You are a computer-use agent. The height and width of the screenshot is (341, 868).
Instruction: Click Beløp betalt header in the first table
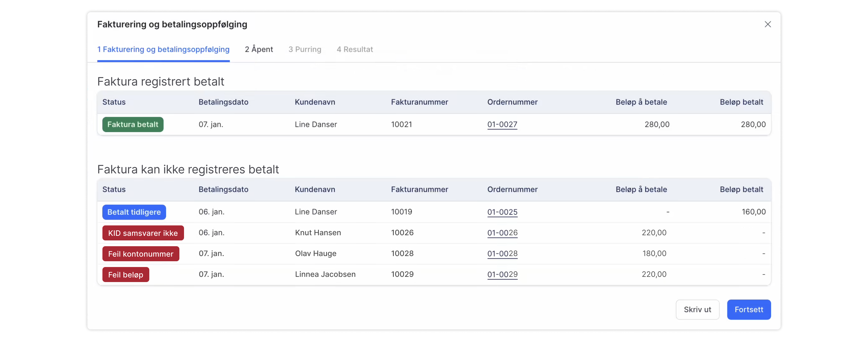[741, 102]
